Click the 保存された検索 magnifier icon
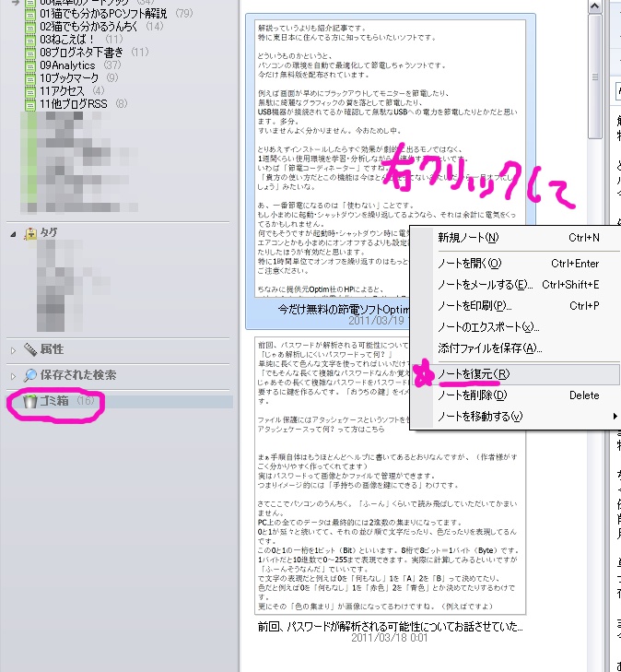621x672 pixels. (30, 375)
